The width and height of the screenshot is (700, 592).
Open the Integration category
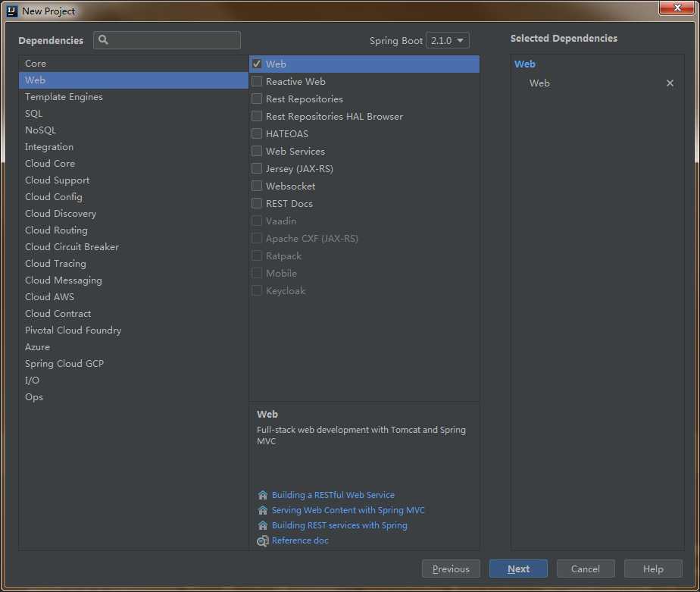pos(133,147)
